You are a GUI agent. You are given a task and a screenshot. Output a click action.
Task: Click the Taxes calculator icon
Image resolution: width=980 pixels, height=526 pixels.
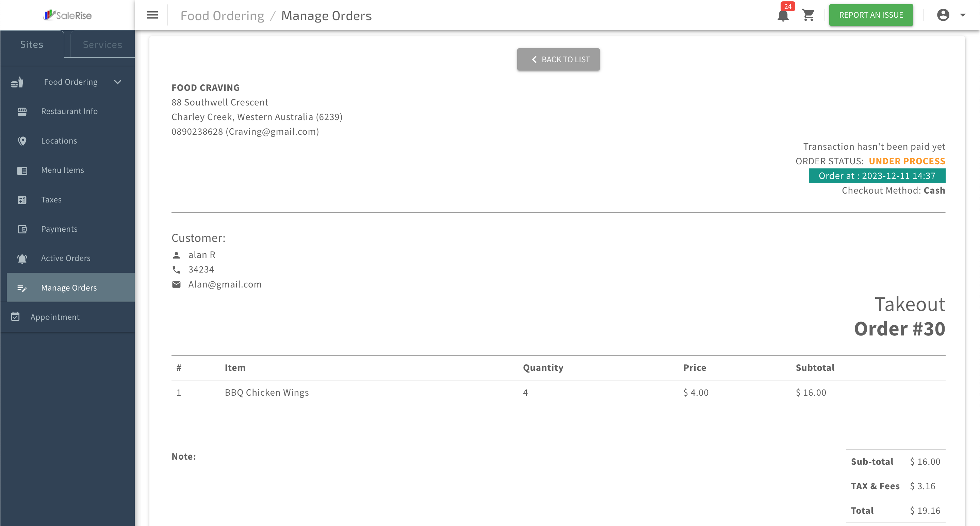point(22,200)
